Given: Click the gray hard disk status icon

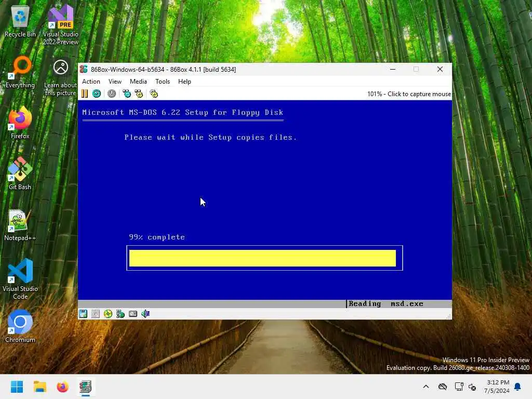Looking at the screenshot, I should tap(133, 314).
